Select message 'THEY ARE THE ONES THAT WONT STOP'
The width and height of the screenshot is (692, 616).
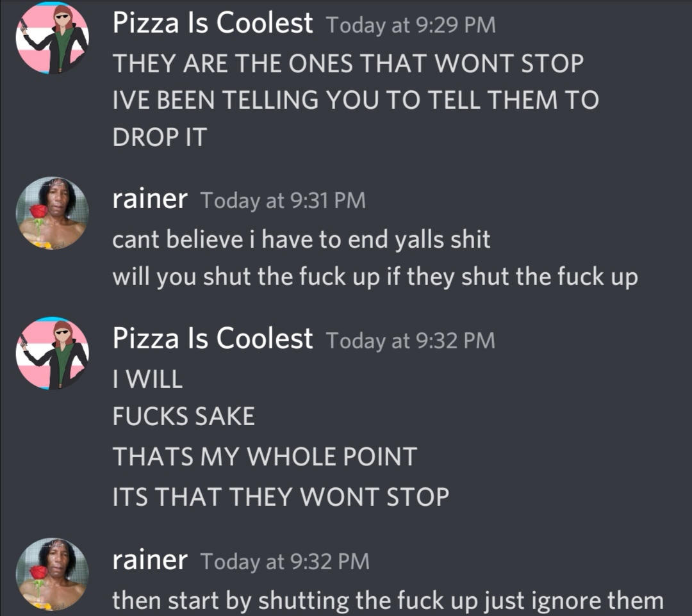click(348, 63)
